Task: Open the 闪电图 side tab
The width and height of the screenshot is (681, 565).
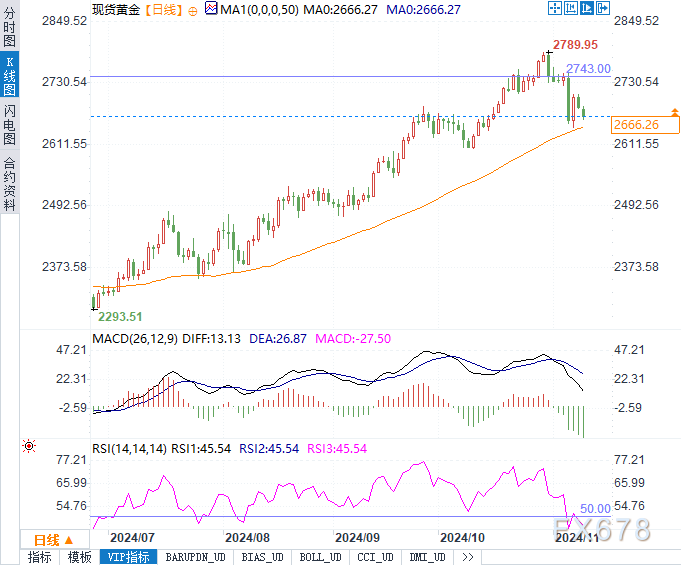Action: pos(9,124)
